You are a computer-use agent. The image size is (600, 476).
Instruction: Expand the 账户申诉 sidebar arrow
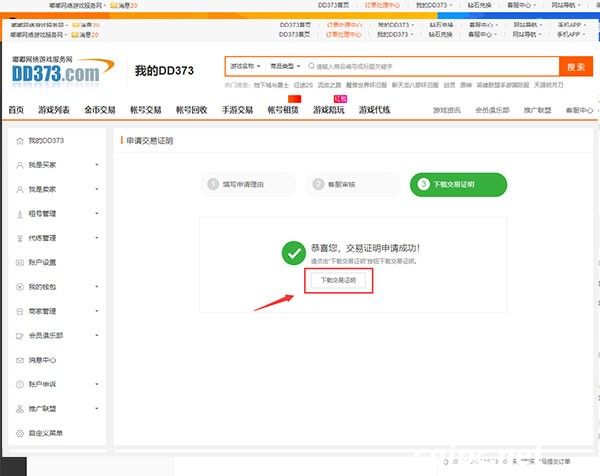(x=97, y=384)
